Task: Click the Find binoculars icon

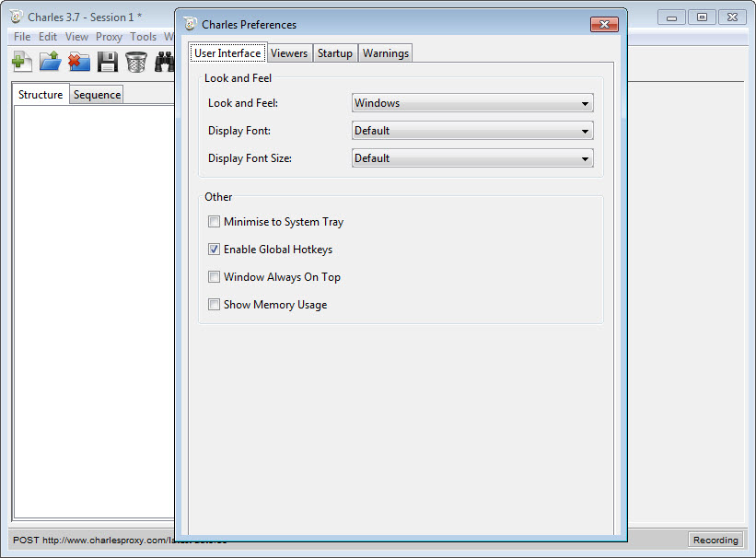Action: coord(165,62)
